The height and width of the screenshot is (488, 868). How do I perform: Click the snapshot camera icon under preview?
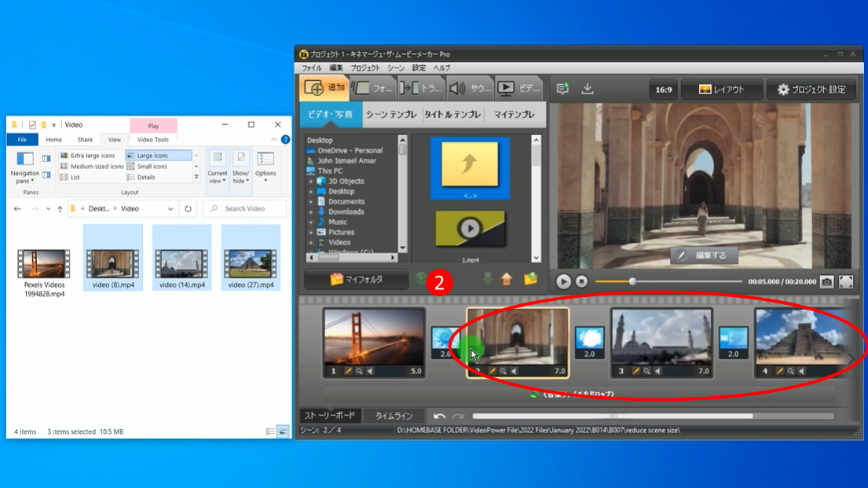coord(826,281)
